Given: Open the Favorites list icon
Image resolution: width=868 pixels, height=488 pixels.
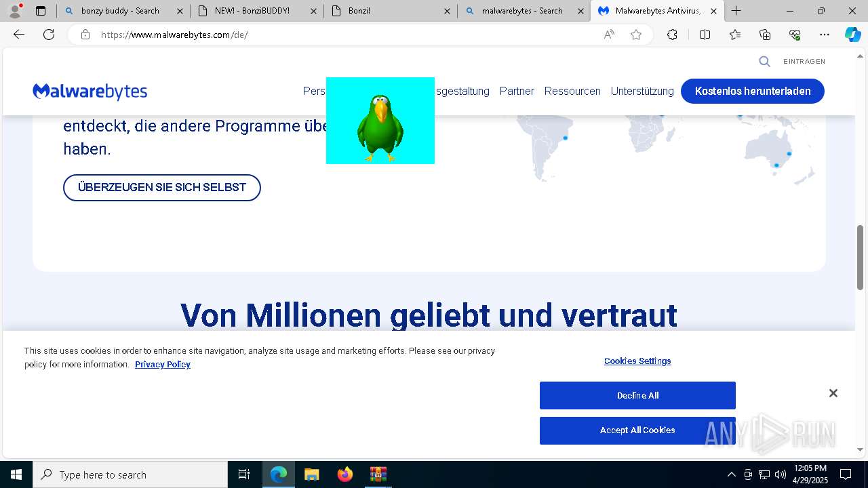Looking at the screenshot, I should (x=735, y=35).
